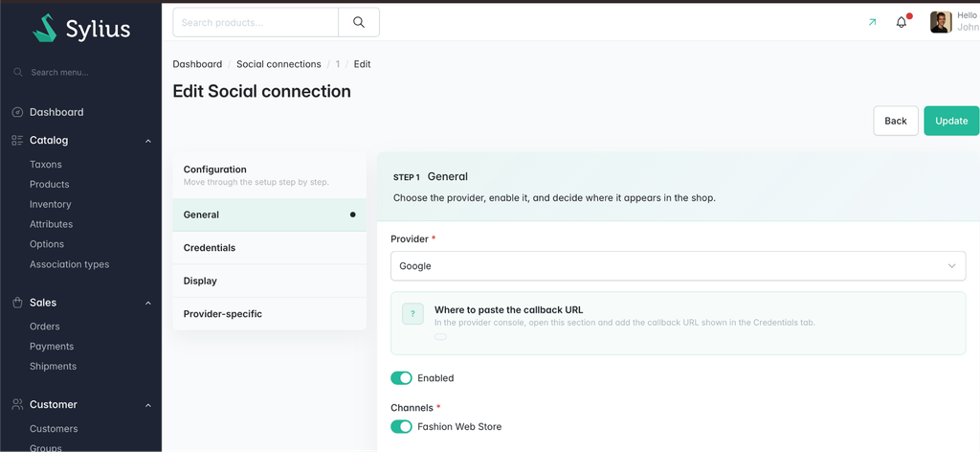Open Inventory in sidebar
This screenshot has height=452, width=980.
[51, 204]
